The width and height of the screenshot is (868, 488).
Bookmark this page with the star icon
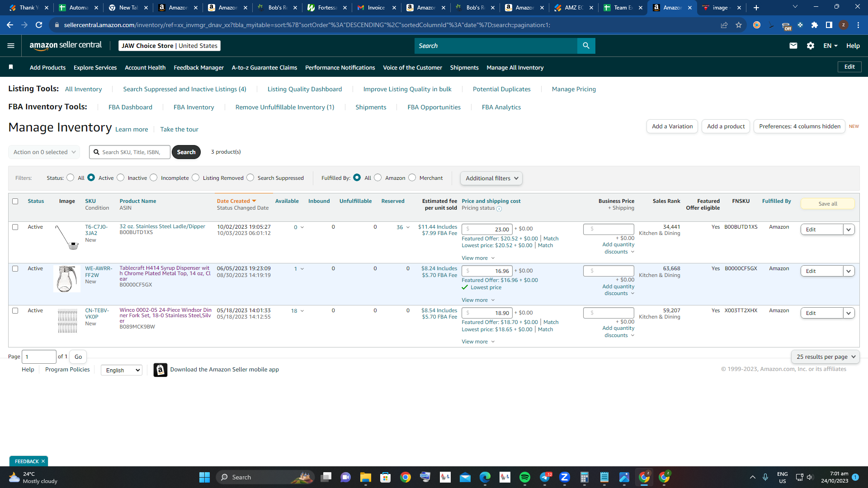click(739, 25)
